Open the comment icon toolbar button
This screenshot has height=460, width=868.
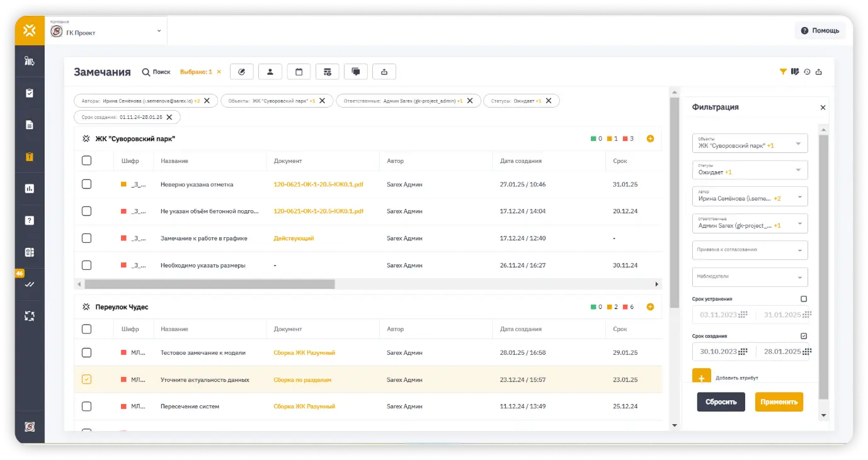click(356, 72)
